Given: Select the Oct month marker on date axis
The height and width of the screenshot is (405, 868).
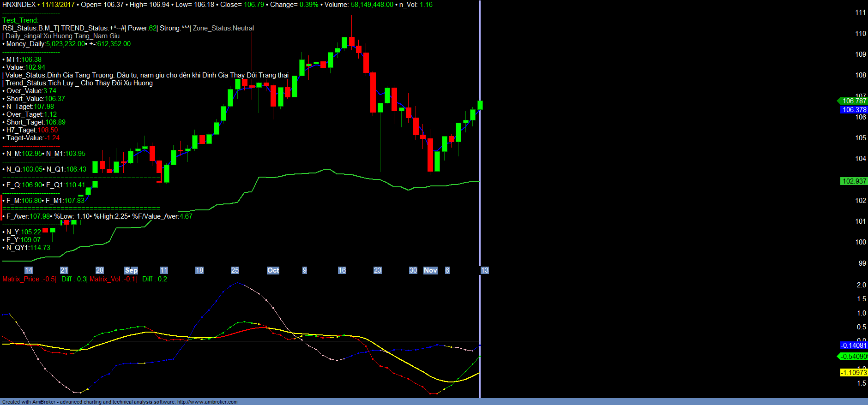Looking at the screenshot, I should click(x=273, y=270).
